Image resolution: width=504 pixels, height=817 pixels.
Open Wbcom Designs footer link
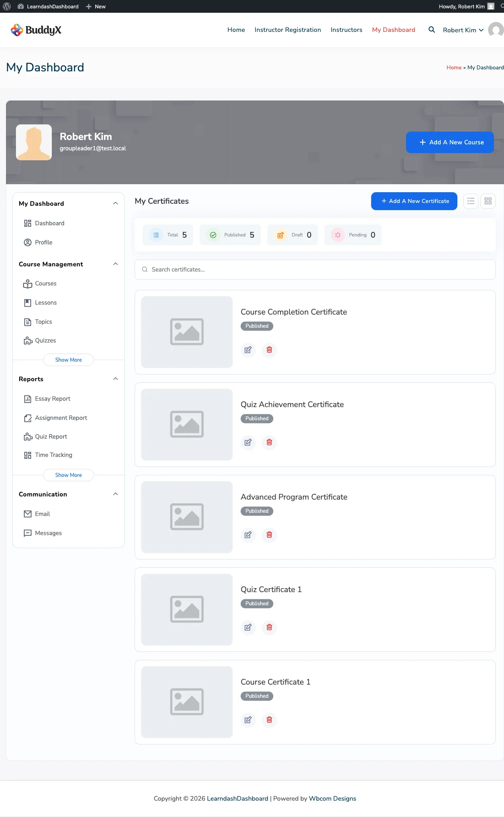(332, 798)
